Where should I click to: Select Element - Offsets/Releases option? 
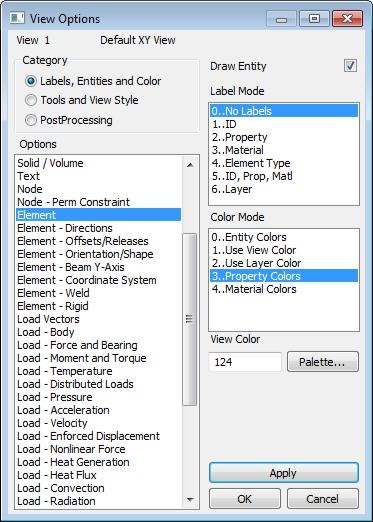pyautogui.click(x=99, y=241)
